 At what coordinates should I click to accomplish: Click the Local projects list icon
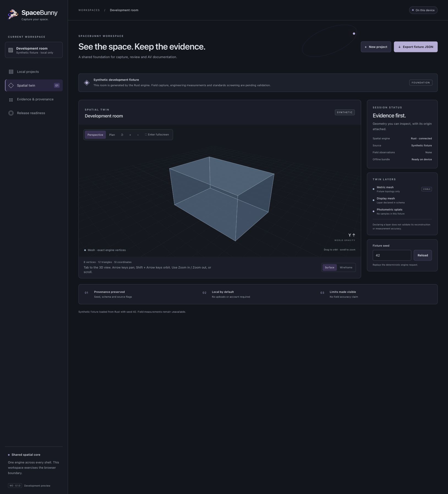(11, 72)
